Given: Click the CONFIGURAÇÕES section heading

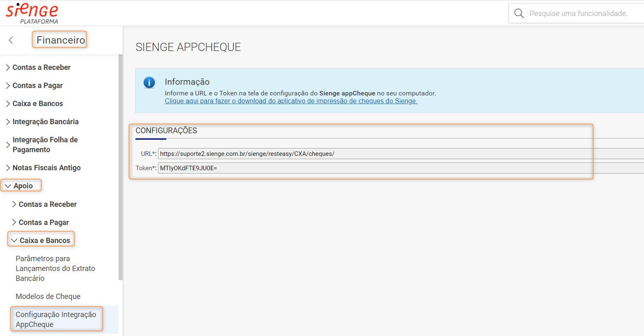Looking at the screenshot, I should [166, 131].
